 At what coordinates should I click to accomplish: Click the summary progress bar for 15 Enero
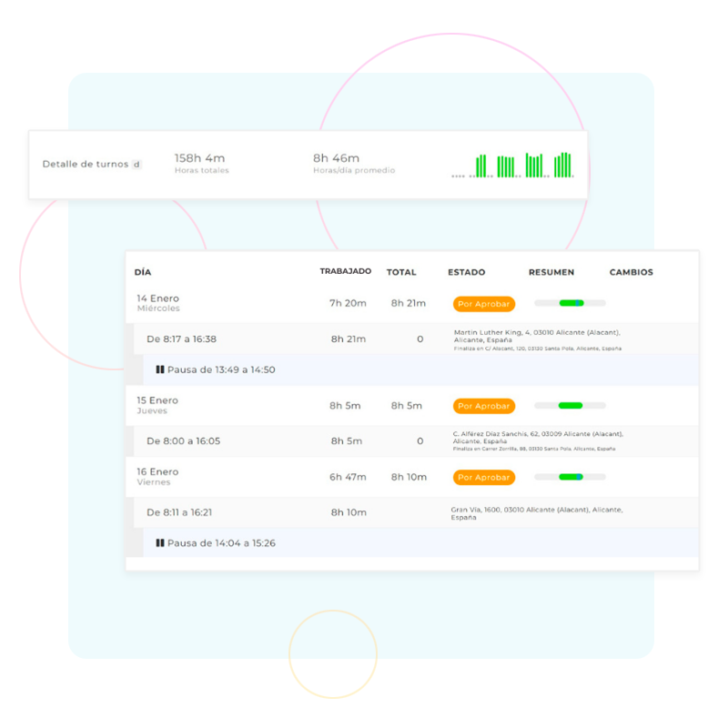(570, 406)
